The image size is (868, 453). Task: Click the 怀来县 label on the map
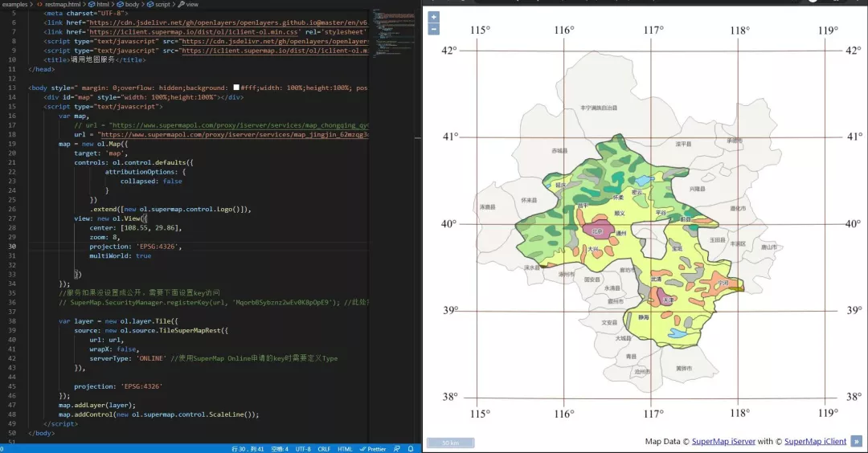(x=529, y=200)
